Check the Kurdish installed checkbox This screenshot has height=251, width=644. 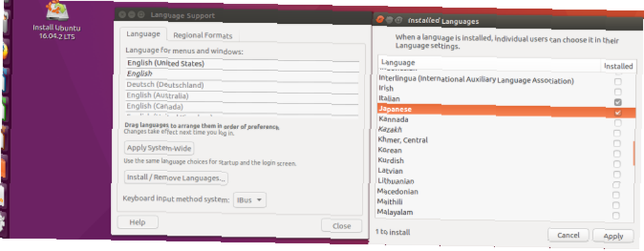617,163
